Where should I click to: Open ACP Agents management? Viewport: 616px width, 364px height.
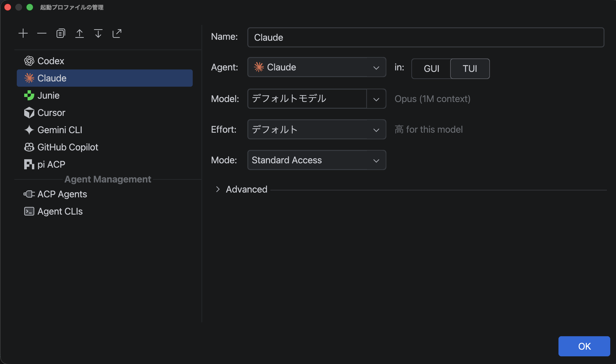point(105,194)
